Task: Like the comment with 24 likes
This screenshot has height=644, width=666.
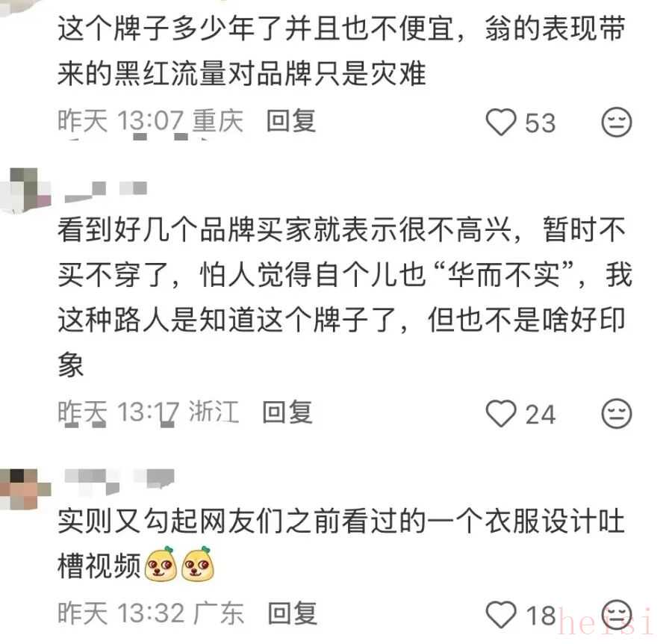Action: (x=501, y=413)
